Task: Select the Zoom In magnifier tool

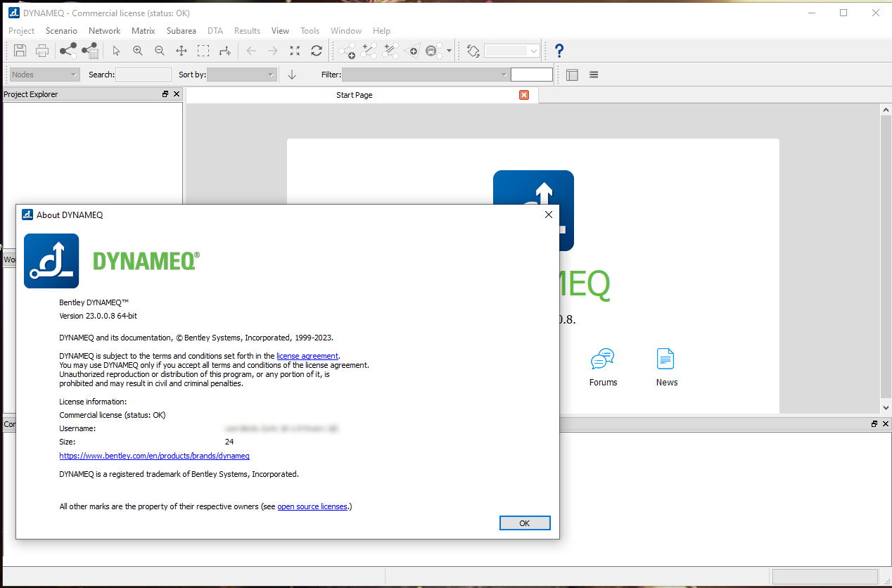Action: 138,51
